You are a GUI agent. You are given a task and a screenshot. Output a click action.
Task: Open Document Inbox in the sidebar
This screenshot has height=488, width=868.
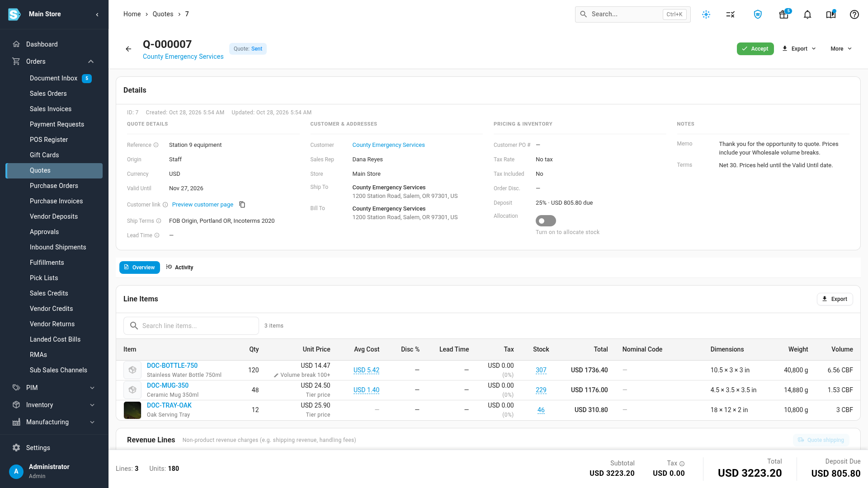coord(54,78)
